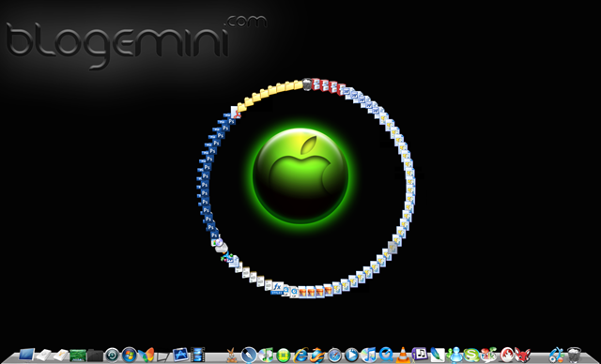Open Skype from the dock
The height and width of the screenshot is (364, 601).
point(471,355)
